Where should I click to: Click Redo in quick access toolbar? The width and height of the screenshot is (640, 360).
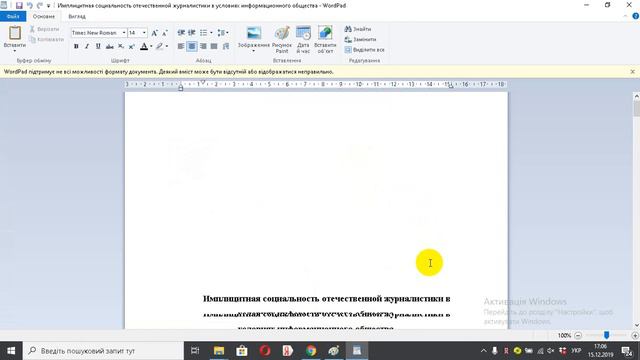click(x=40, y=5)
